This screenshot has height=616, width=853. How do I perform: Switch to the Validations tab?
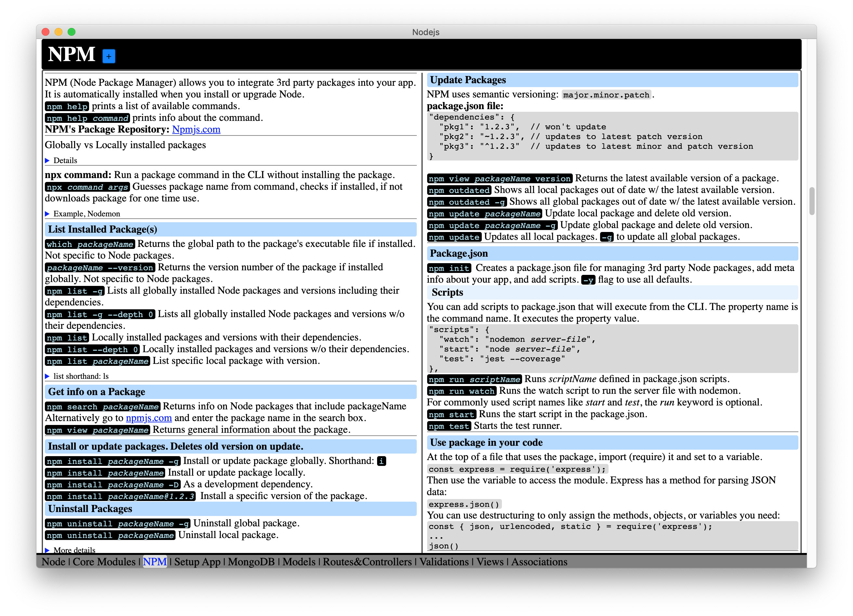[x=444, y=561]
